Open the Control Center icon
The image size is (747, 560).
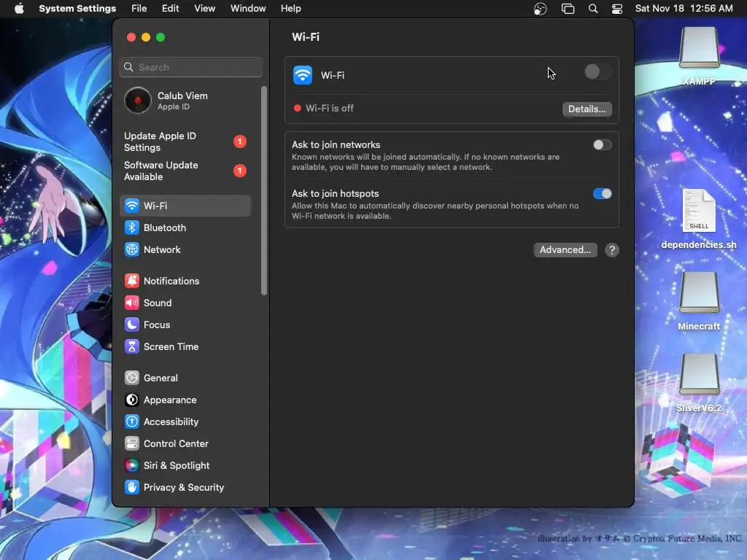coord(132,444)
